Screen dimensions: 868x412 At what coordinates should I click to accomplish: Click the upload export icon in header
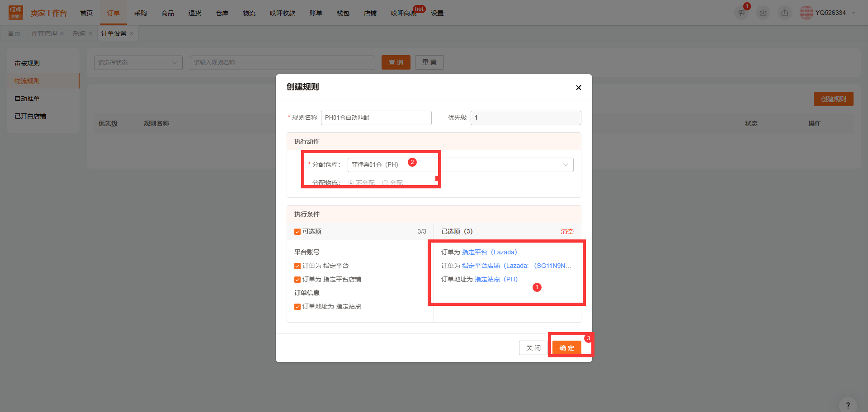click(x=785, y=13)
